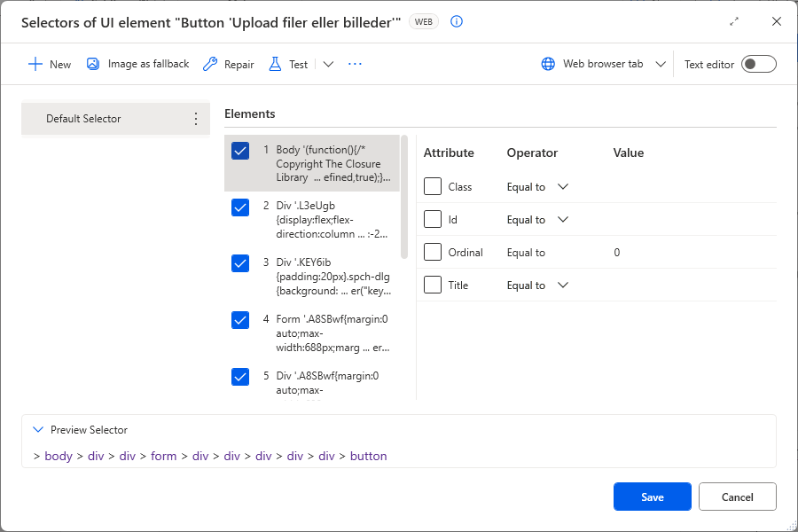Click 'button' in the preview selector
The image size is (798, 532).
(x=369, y=456)
